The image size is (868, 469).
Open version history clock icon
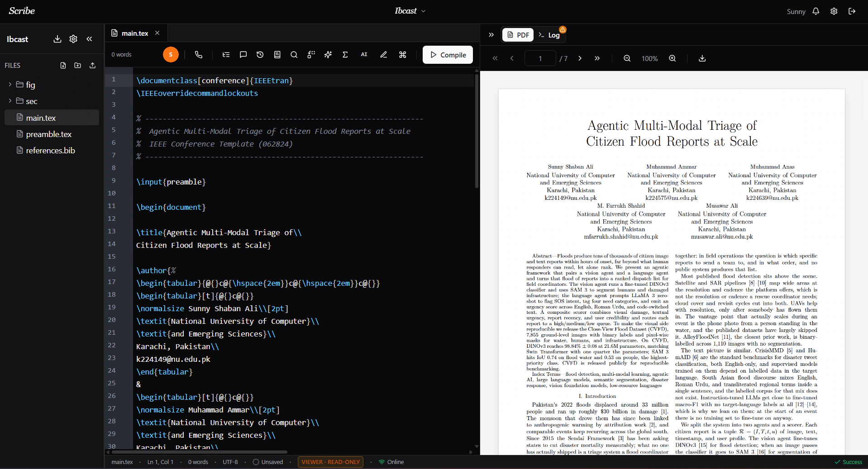260,55
